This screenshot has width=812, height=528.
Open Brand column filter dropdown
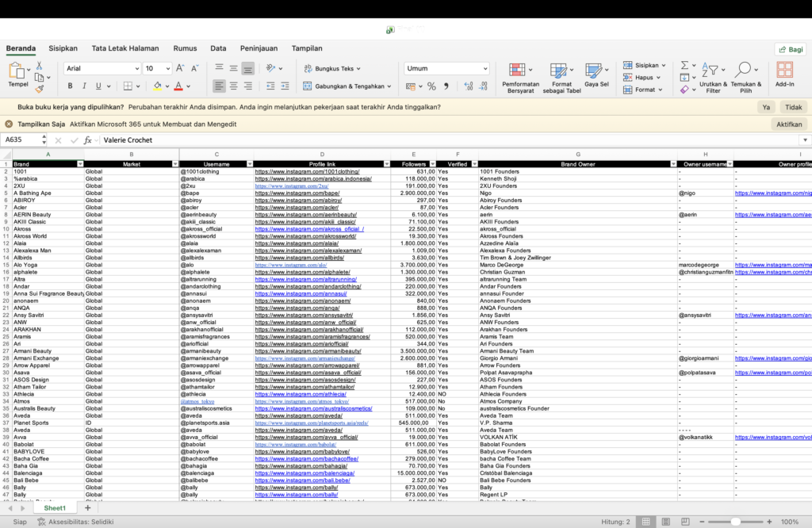[80, 164]
